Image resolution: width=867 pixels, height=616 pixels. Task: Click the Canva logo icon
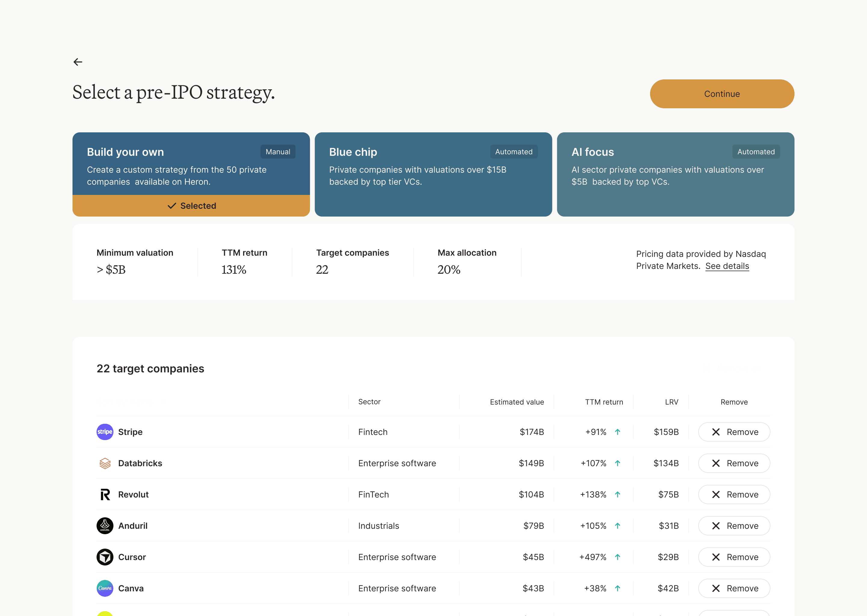(x=105, y=588)
